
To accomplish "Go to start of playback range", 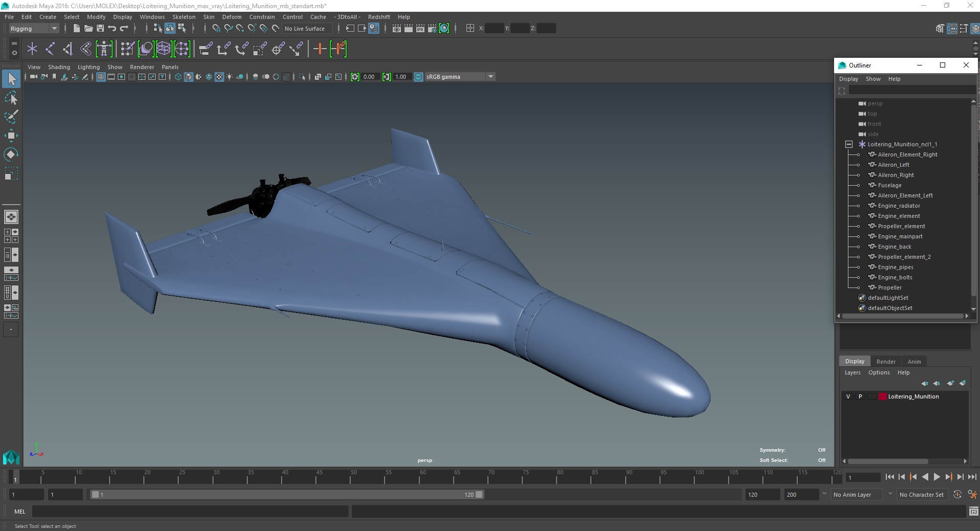I will point(889,477).
